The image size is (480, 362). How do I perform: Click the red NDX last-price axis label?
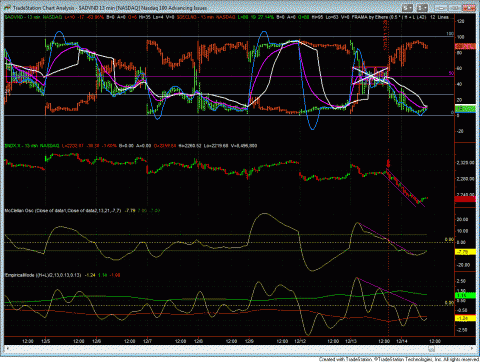465,199
